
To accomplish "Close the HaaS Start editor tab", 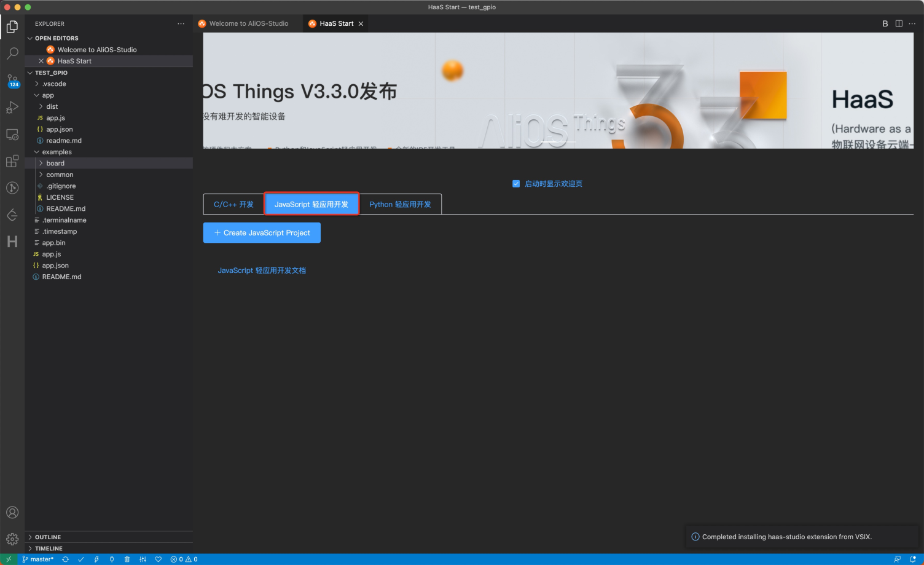I will tap(361, 23).
